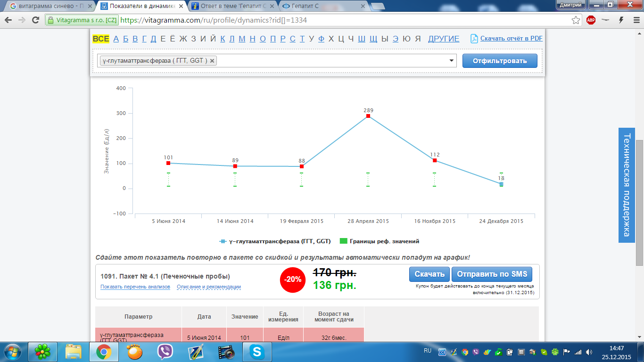The width and height of the screenshot is (644, 362).
Task: Select the 'ДРУГИЕ' alphabet filter
Action: tap(443, 39)
